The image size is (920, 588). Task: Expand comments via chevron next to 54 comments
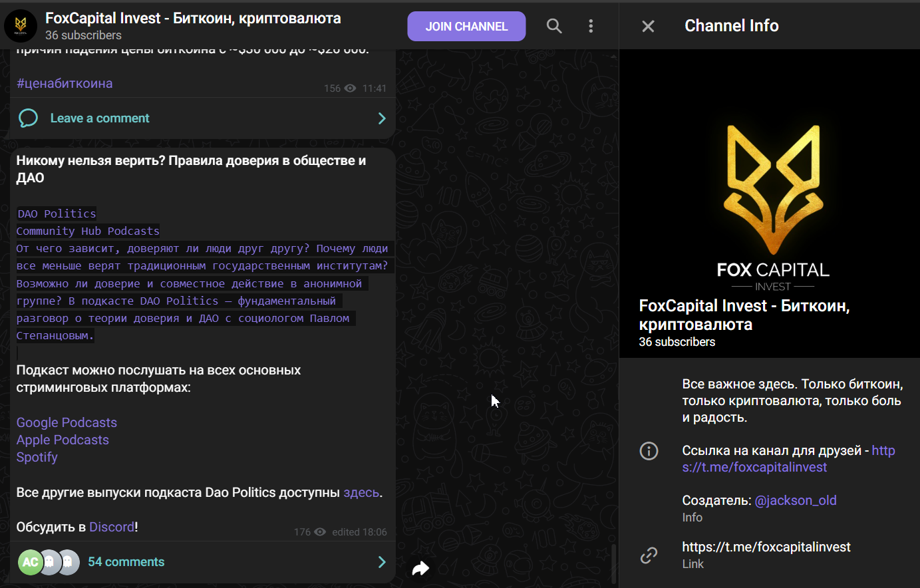point(382,562)
